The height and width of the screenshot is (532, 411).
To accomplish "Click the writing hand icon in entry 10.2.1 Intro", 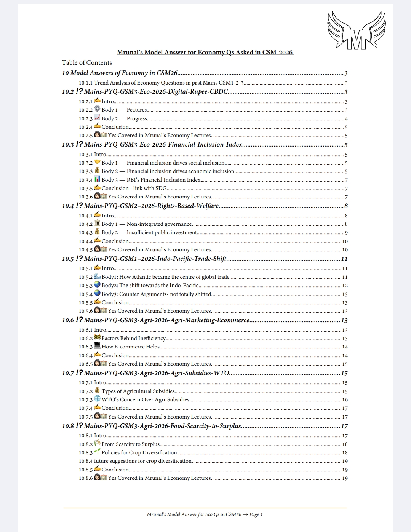I will click(97, 101).
